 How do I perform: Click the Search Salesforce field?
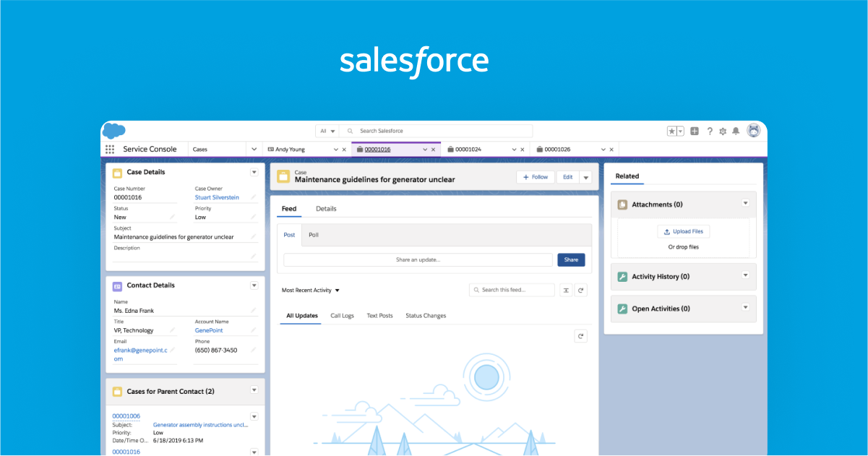[x=436, y=131]
